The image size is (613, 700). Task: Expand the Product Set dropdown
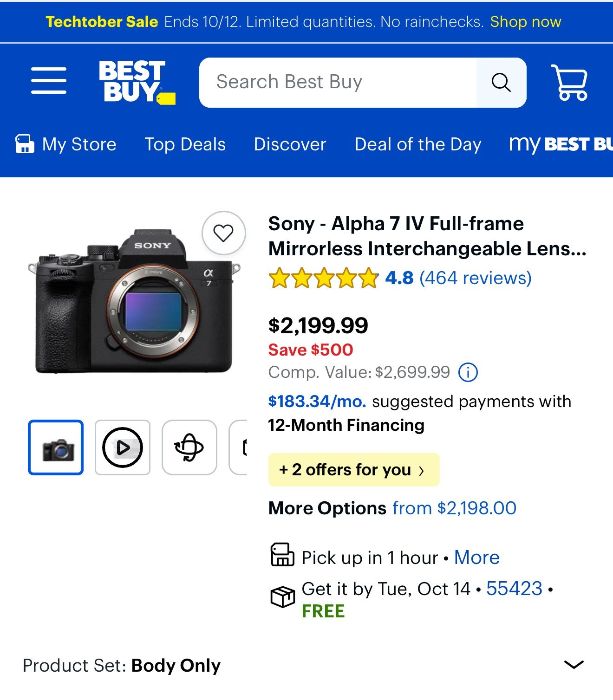574,665
